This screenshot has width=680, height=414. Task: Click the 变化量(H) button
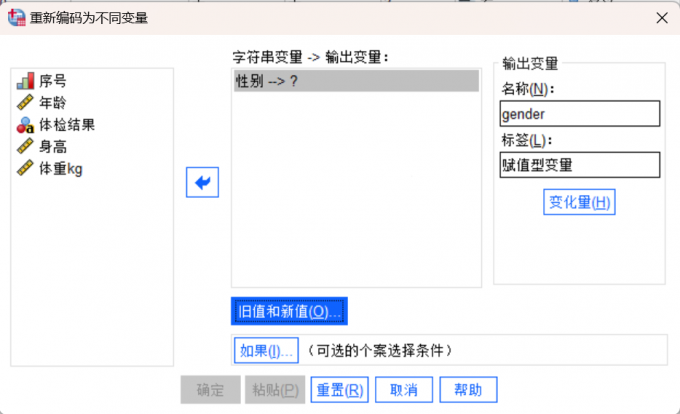[x=579, y=202]
